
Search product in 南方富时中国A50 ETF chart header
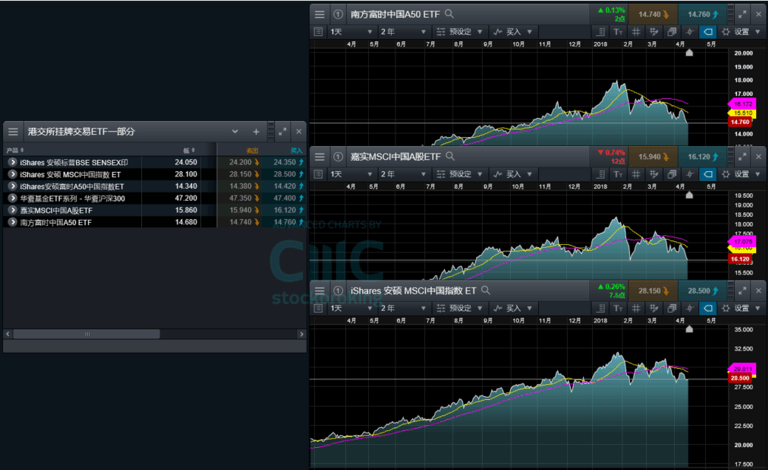click(449, 14)
